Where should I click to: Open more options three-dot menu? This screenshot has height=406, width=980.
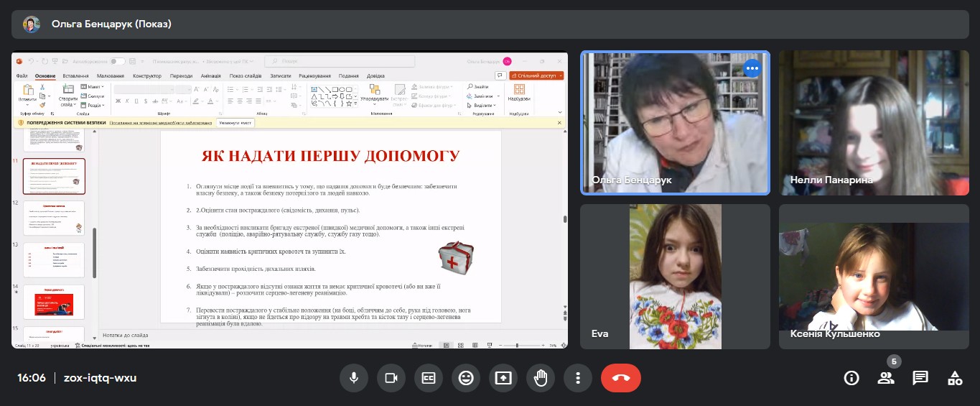(578, 378)
